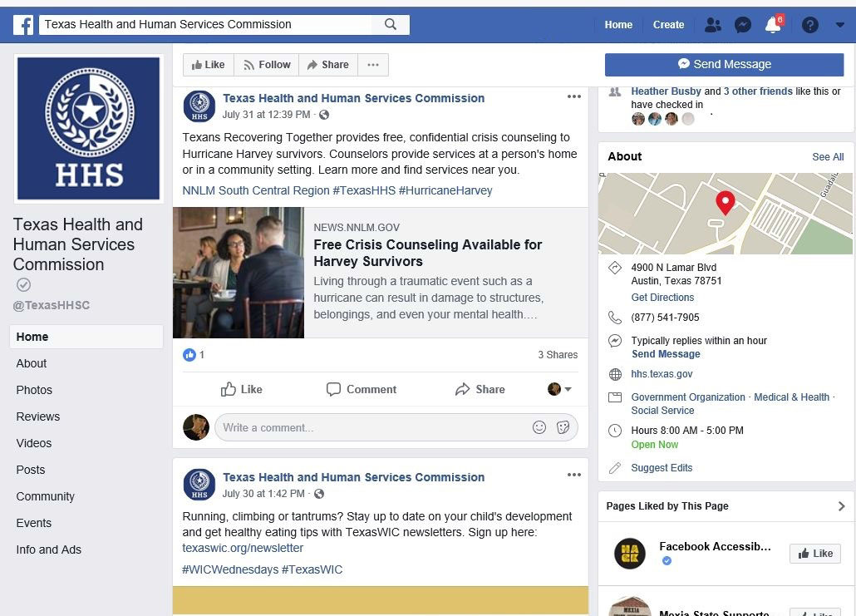Click the #WICWednesdays hashtag
The width and height of the screenshot is (856, 616).
(x=230, y=569)
